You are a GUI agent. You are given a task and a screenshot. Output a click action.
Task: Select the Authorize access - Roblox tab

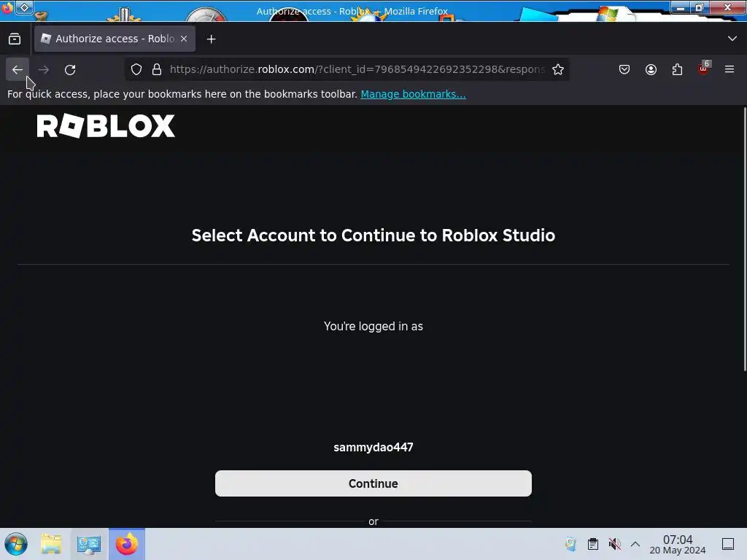(x=115, y=39)
